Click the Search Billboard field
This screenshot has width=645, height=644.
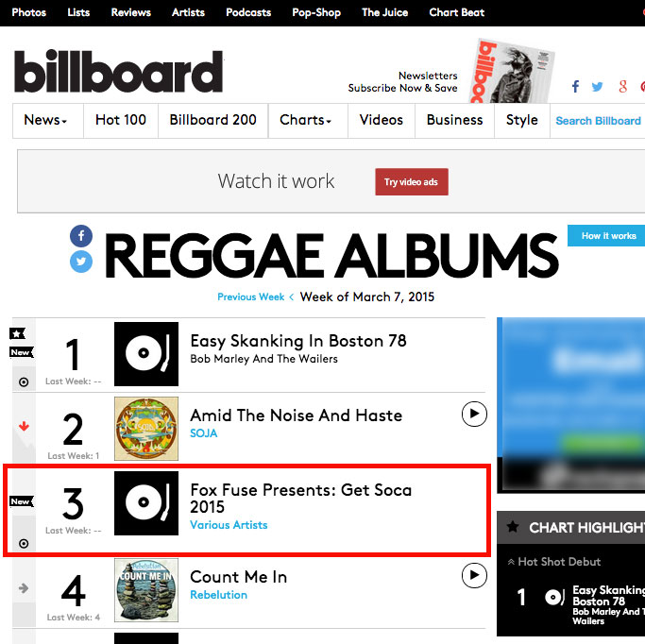598,121
